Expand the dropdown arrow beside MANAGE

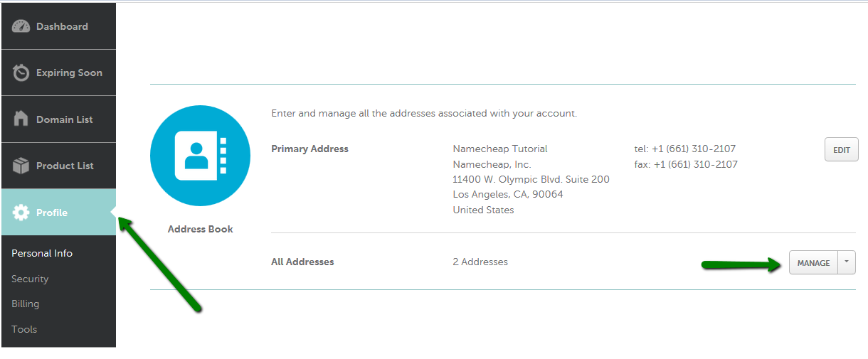(x=847, y=262)
